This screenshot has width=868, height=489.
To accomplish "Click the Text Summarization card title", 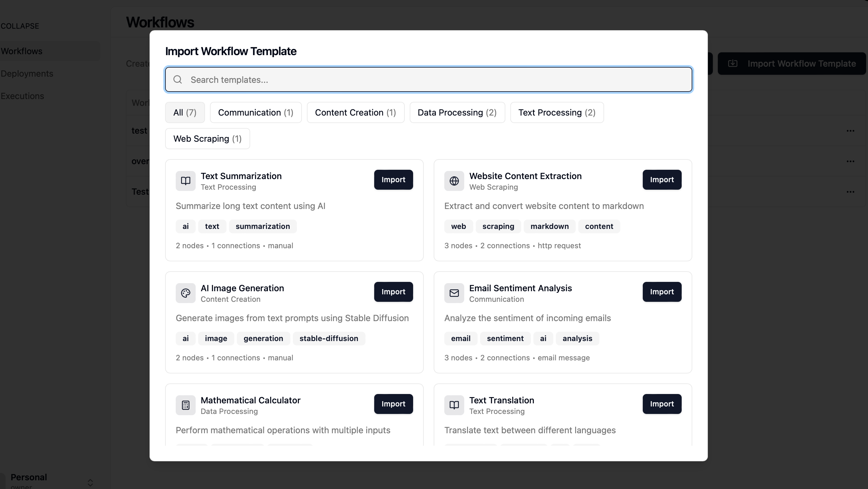I will tap(241, 176).
